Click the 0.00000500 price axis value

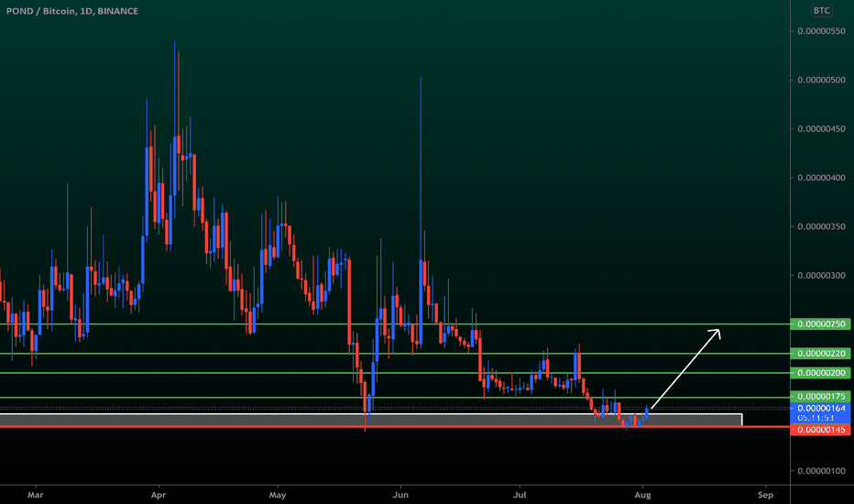point(821,80)
